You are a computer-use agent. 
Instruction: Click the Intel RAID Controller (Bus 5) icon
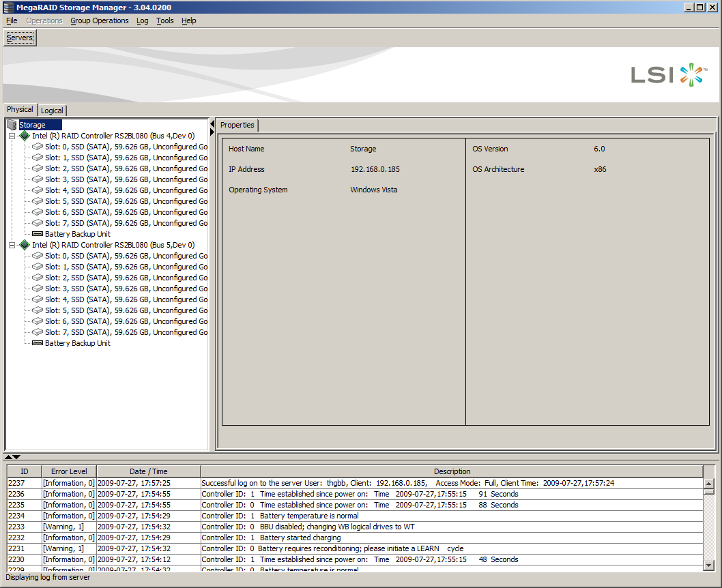click(25, 244)
